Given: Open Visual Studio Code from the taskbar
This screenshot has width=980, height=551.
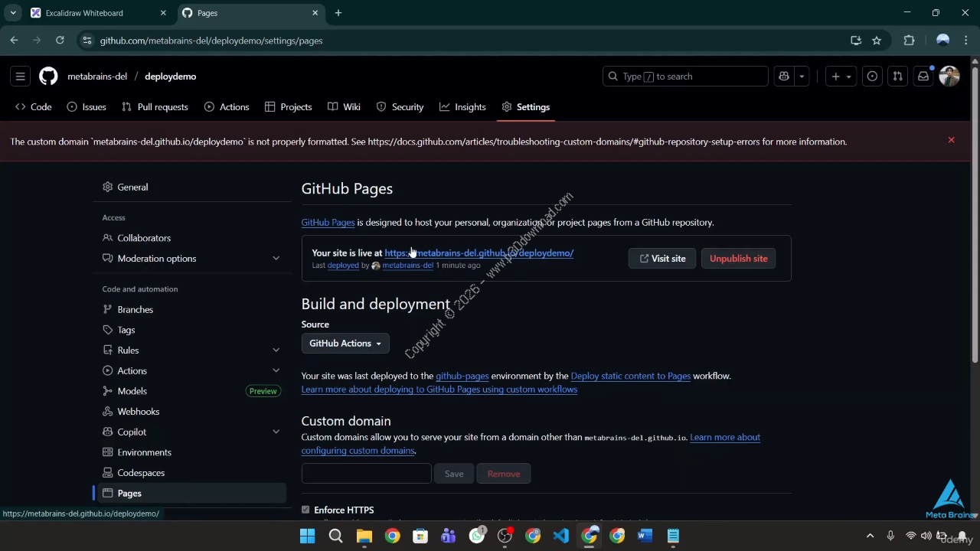Looking at the screenshot, I should [561, 536].
